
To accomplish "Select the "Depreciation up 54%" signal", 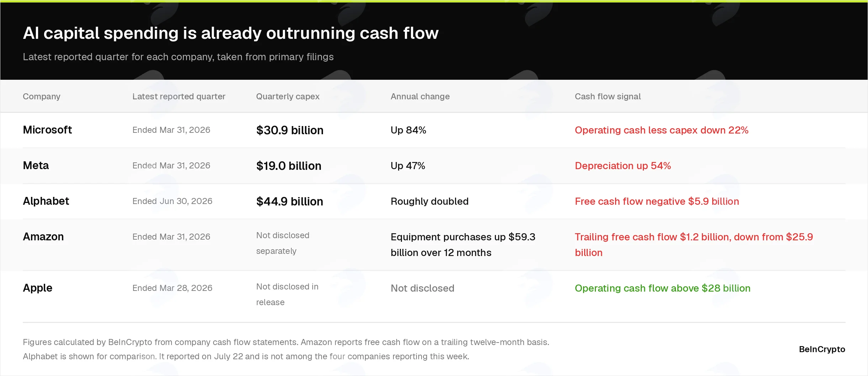I will coord(623,166).
